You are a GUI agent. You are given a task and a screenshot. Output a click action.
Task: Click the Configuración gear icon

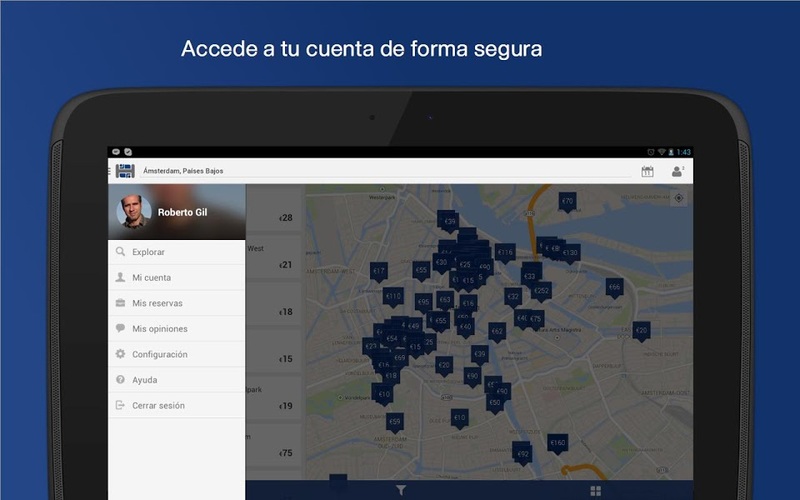120,354
